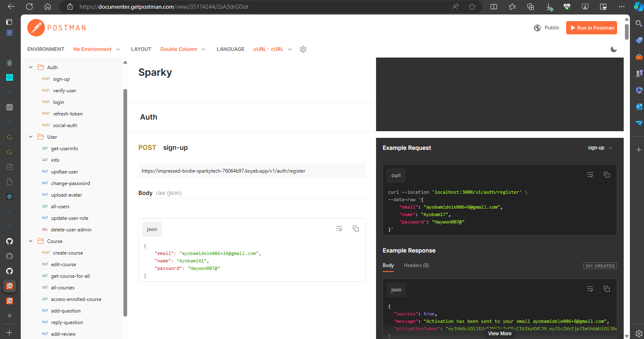Copy the example response json

coord(607,289)
